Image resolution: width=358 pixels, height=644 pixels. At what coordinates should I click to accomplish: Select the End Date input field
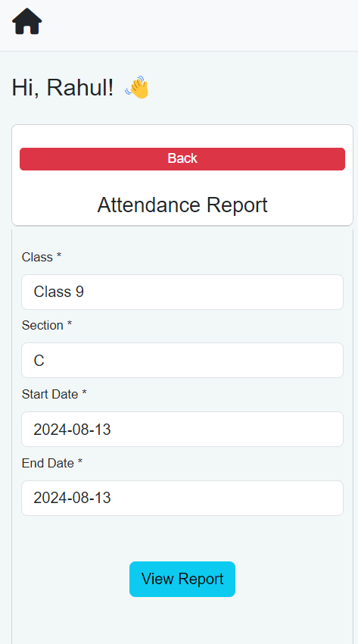point(182,499)
